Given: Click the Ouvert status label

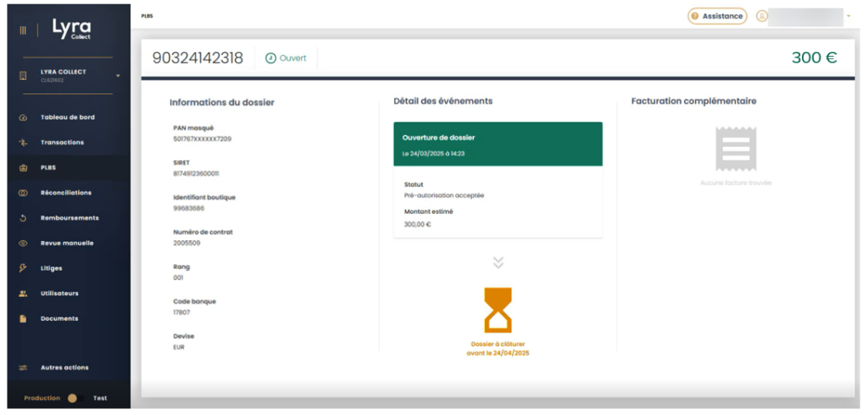Looking at the screenshot, I should pyautogui.click(x=292, y=59).
